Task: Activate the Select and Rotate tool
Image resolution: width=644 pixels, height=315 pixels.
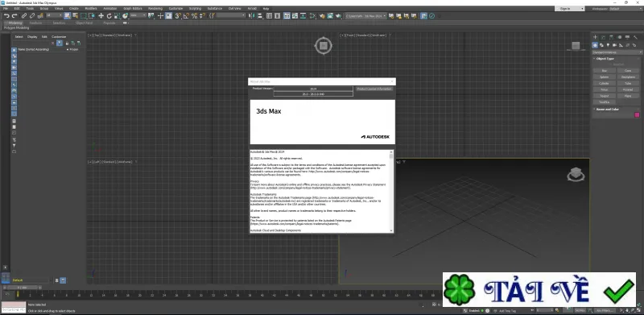Action: click(x=109, y=15)
